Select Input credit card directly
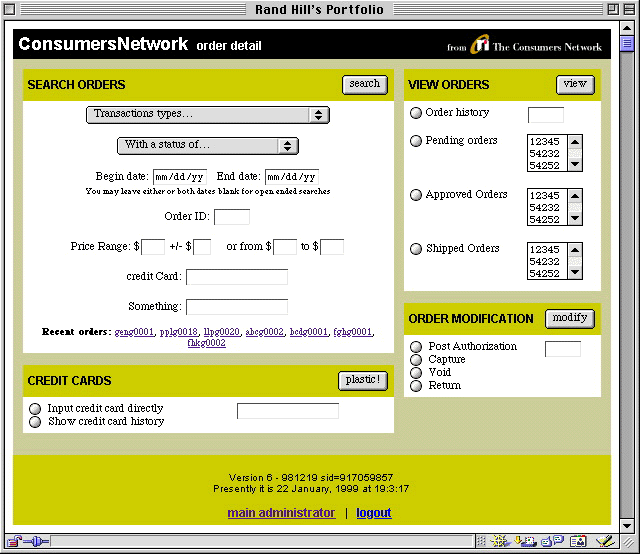Image resolution: width=640 pixels, height=554 pixels. tap(35, 409)
